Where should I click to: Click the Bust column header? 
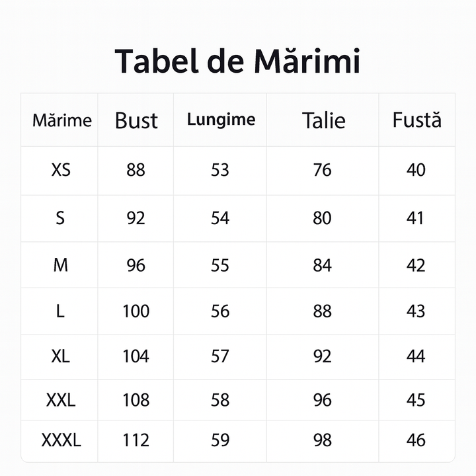click(x=136, y=120)
